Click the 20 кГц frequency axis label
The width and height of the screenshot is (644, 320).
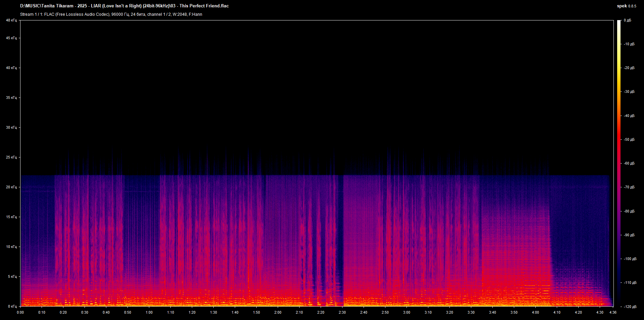pyautogui.click(x=11, y=187)
